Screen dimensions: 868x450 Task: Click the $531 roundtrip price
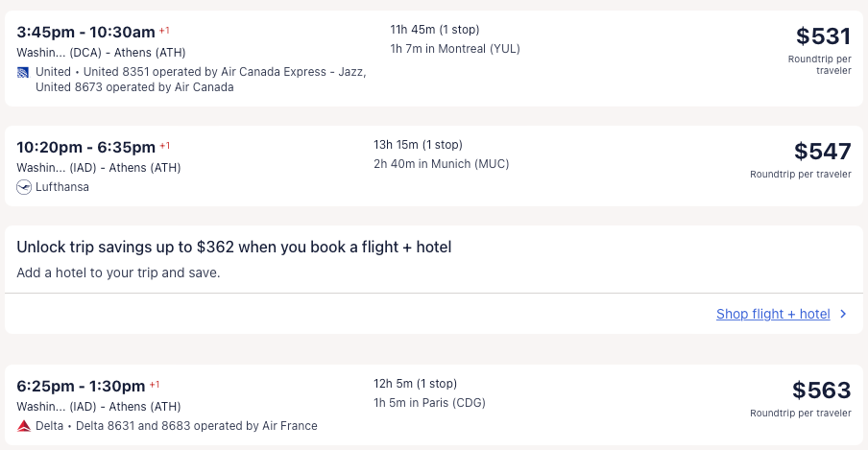(823, 37)
